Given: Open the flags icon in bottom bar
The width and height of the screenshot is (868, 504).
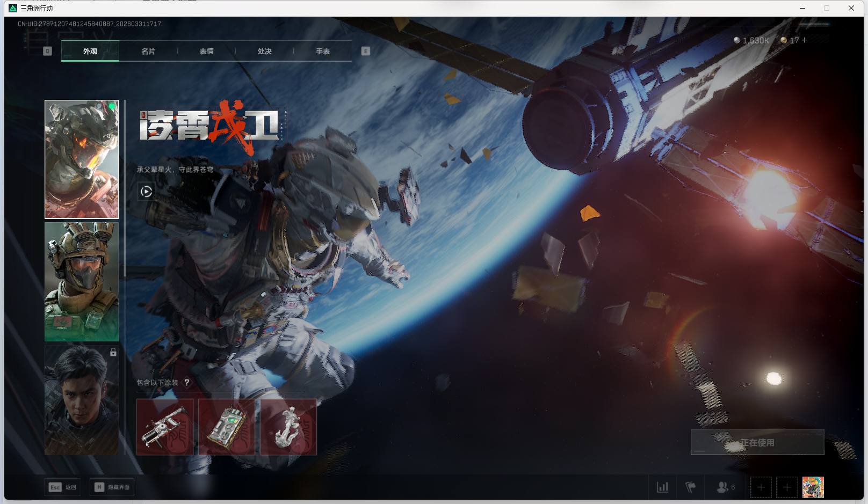Looking at the screenshot, I should click(x=691, y=487).
